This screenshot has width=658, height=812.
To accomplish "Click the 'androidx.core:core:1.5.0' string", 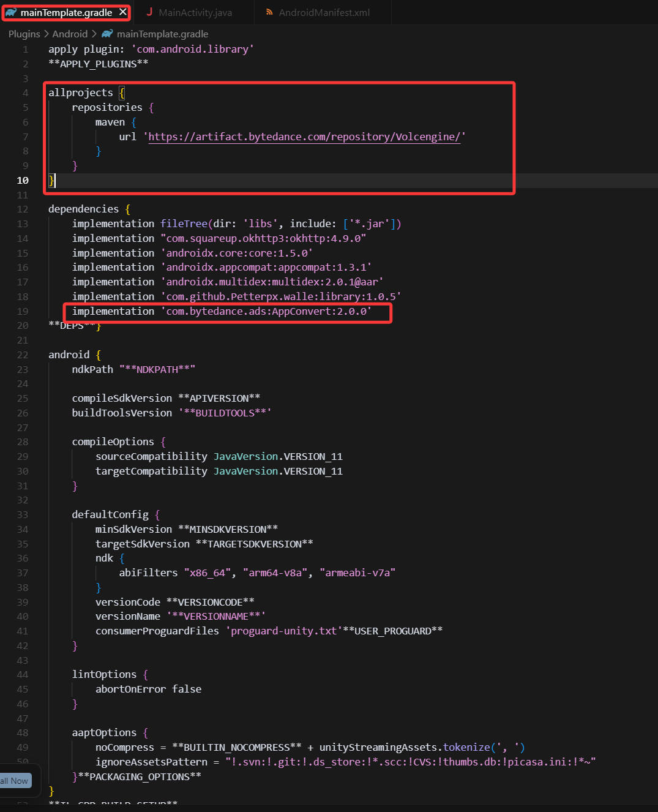I will pyautogui.click(x=237, y=253).
